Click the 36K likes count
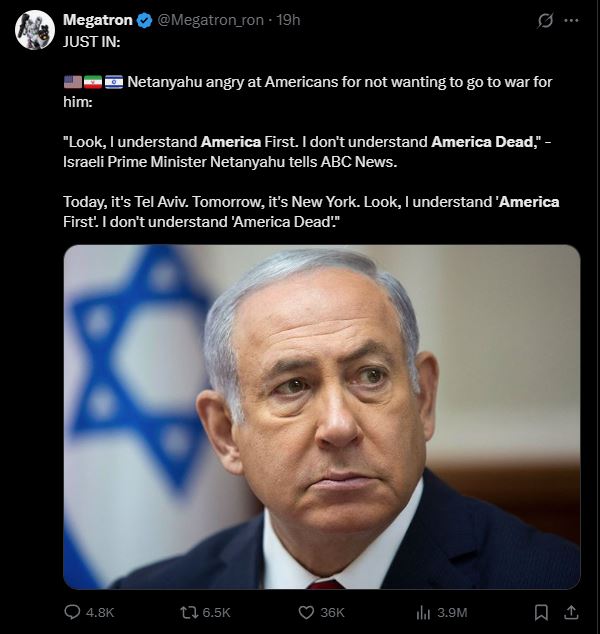This screenshot has width=600, height=634. pos(332,613)
